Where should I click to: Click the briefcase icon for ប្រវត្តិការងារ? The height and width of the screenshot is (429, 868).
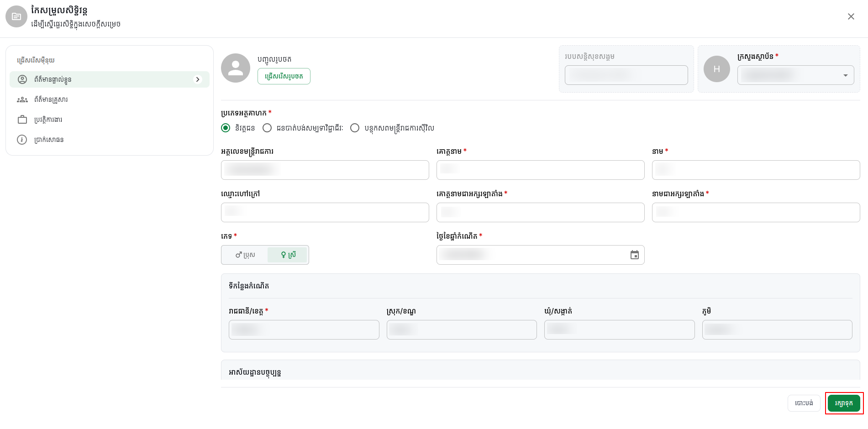point(22,120)
